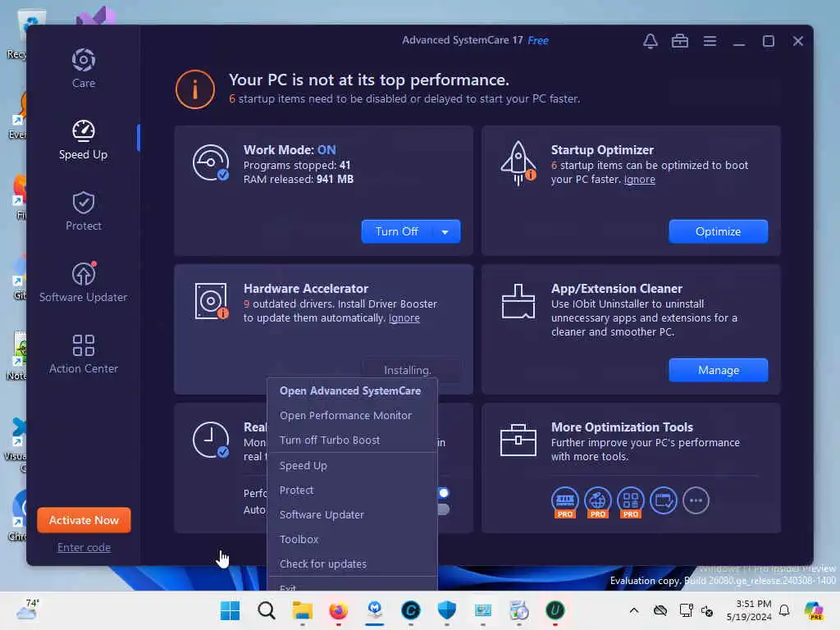Open the Protect shield section
This screenshot has width=840, height=630.
click(84, 211)
